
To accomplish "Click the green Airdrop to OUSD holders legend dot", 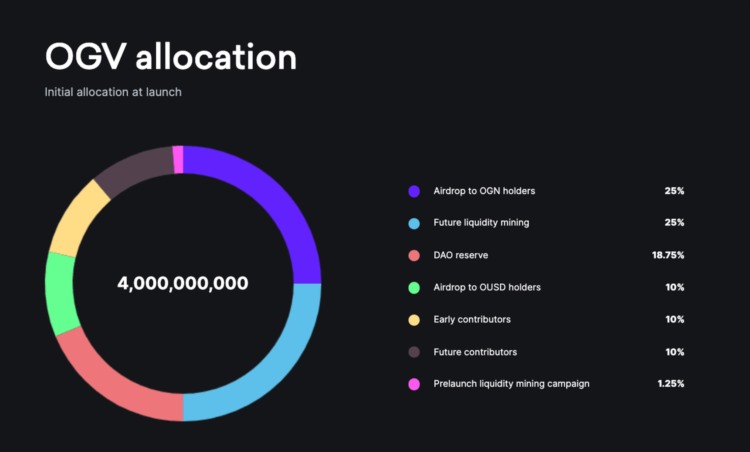I will (x=414, y=287).
